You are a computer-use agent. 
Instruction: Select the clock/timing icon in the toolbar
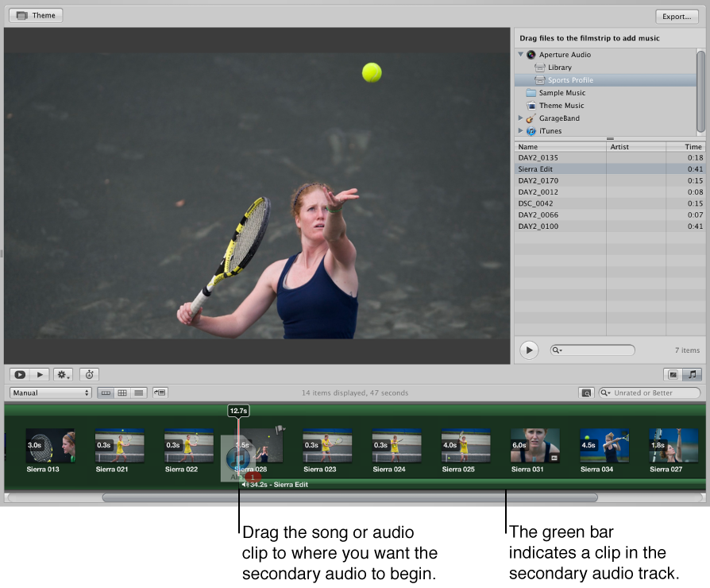88,374
